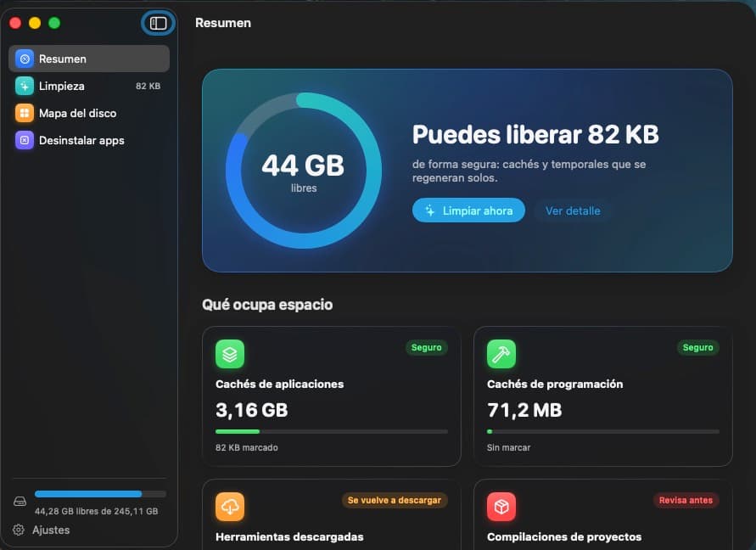Viewport: 756px width, 550px height.
Task: Minimize the window with yellow button
Action: pos(35,23)
